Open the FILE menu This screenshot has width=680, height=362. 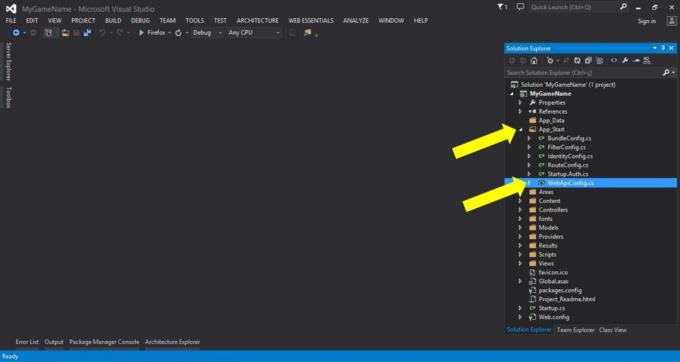pyautogui.click(x=11, y=20)
